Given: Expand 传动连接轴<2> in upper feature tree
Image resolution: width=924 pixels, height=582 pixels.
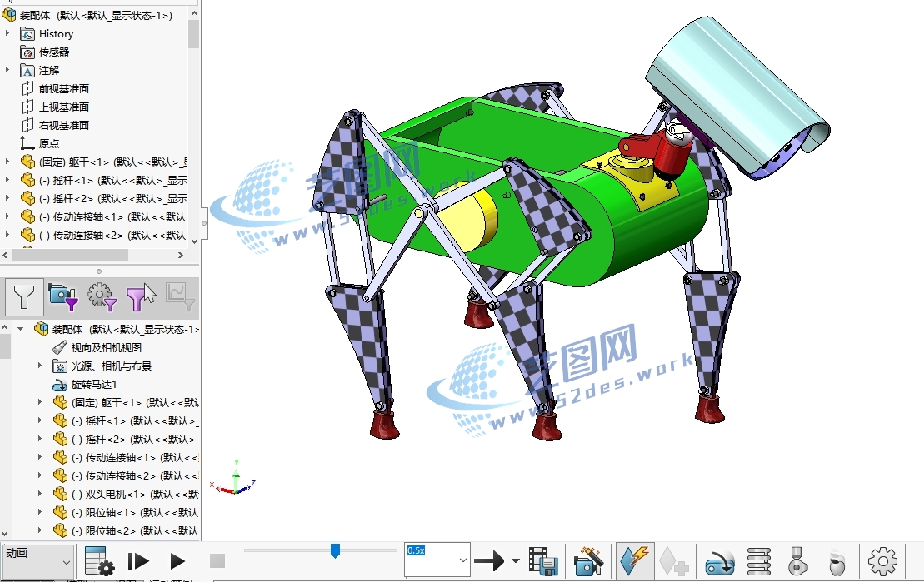Looking at the screenshot, I should pos(7,235).
